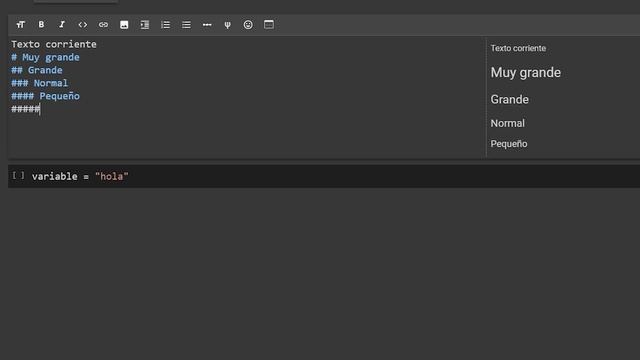Add a numbered list
This screenshot has width=640, height=360.
click(x=165, y=25)
